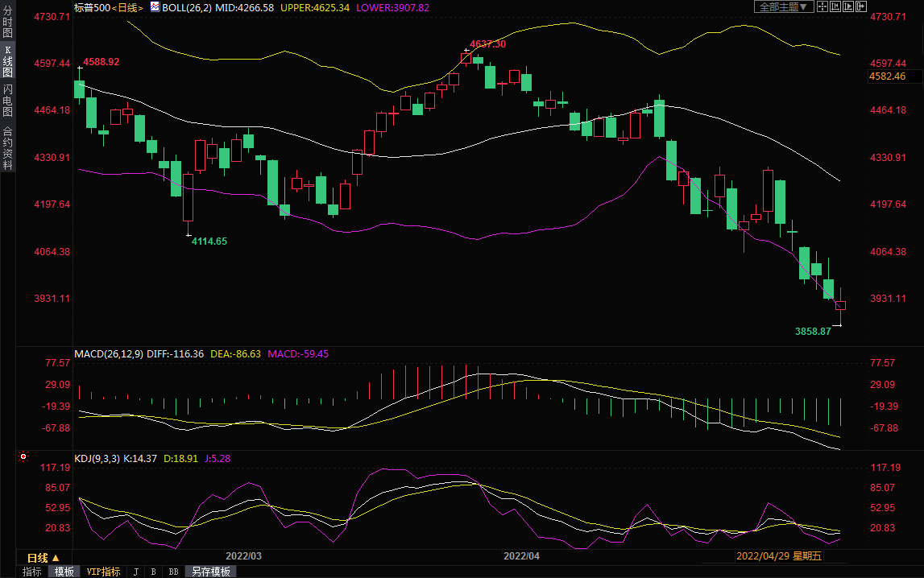Click the scroll-to-latest arrow icon

point(861,6)
